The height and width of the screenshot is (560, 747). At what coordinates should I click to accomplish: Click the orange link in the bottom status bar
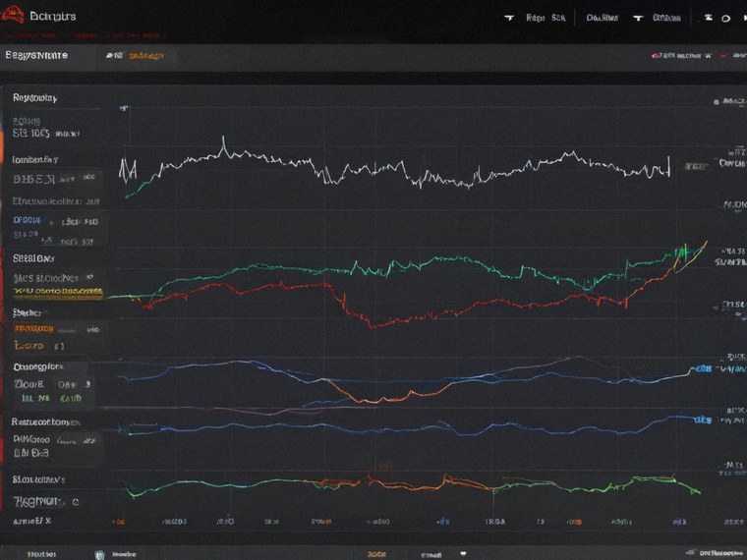(x=376, y=554)
